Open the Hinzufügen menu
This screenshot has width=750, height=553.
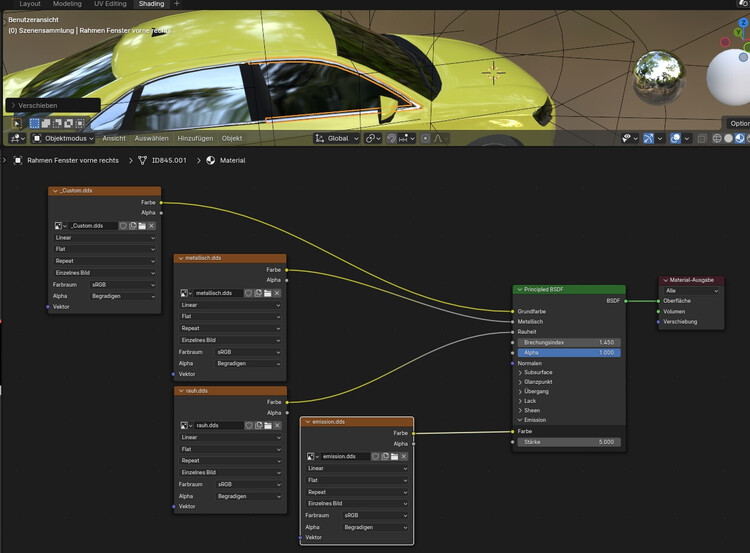[196, 138]
